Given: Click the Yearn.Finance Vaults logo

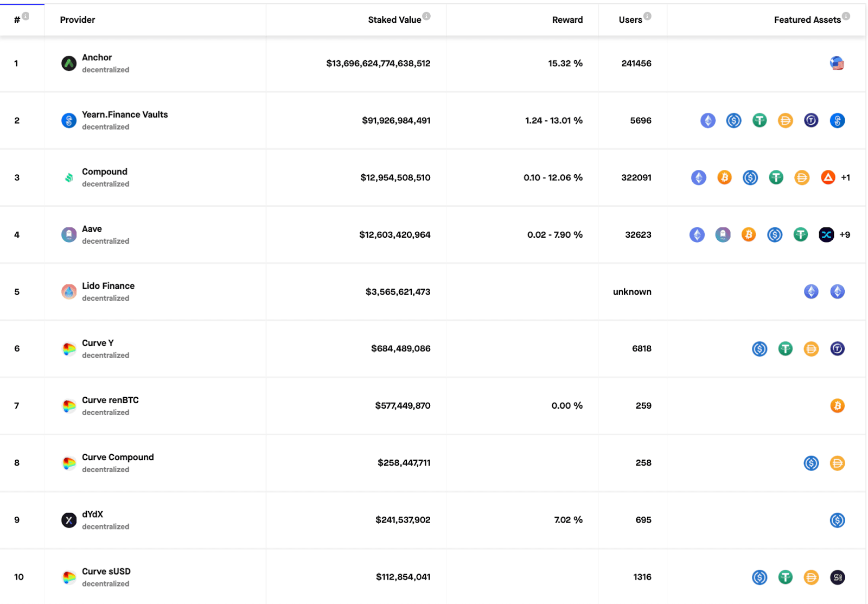Looking at the screenshot, I should pos(68,120).
